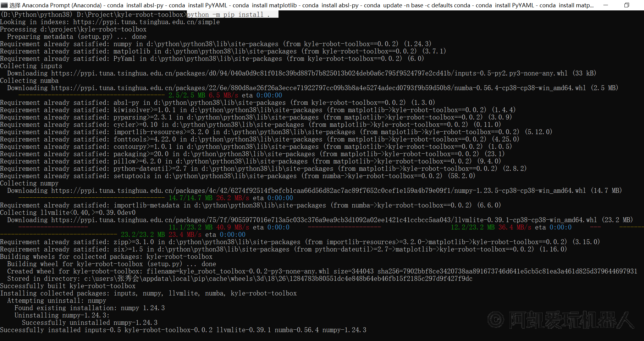The width and height of the screenshot is (644, 341).
Task: Click the fonttools>=4.22.0 requirement line
Action: tap(260, 139)
